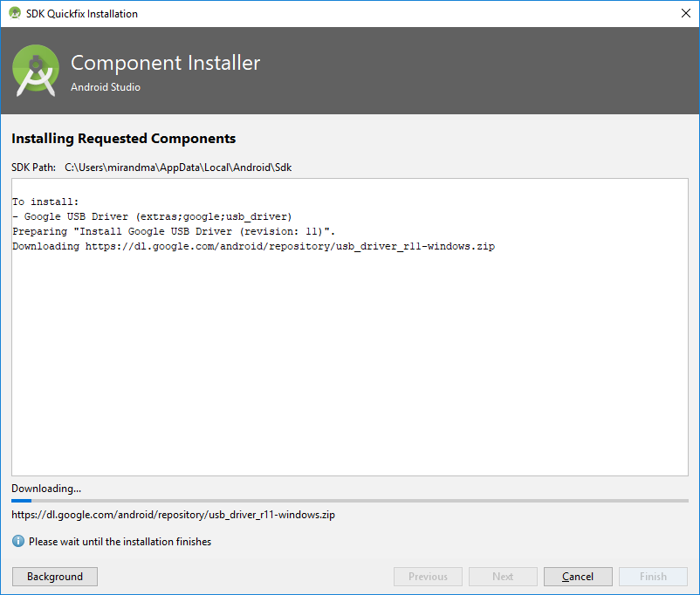Click the download progress bar
Viewport: 700px width, 595px height.
point(350,501)
